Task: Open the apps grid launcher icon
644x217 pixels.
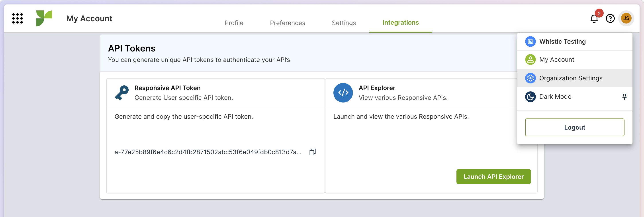Action: [x=18, y=18]
